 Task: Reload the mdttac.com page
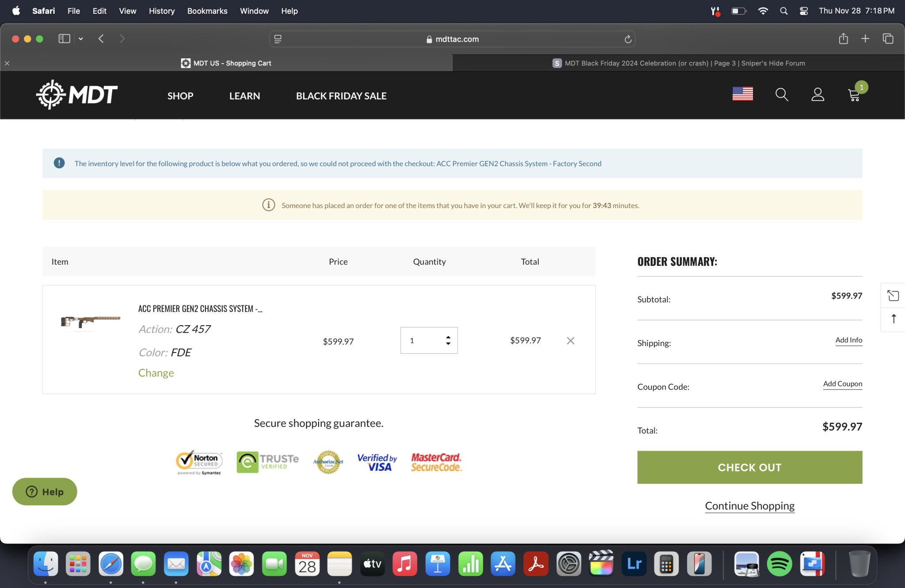pos(627,39)
